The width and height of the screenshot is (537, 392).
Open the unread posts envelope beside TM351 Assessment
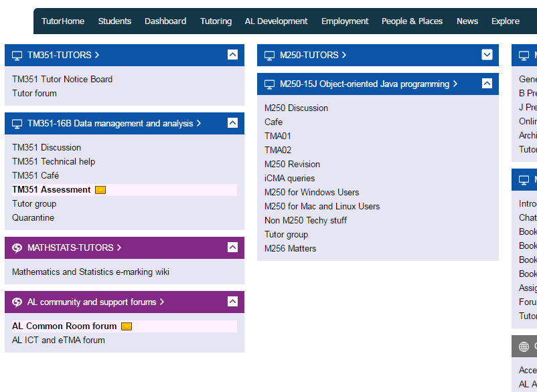100,189
